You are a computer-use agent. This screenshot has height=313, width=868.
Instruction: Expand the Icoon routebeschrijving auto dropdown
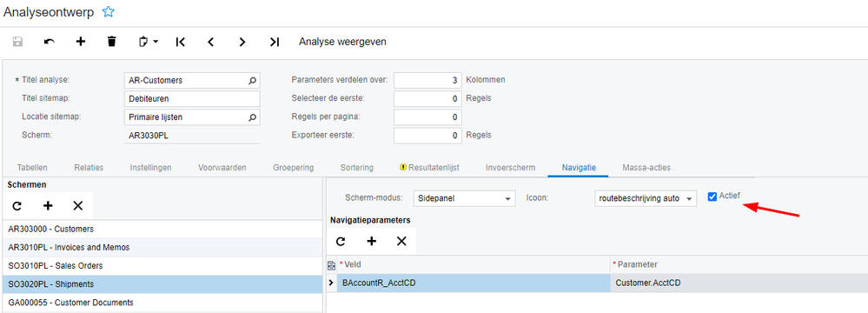[x=645, y=197]
